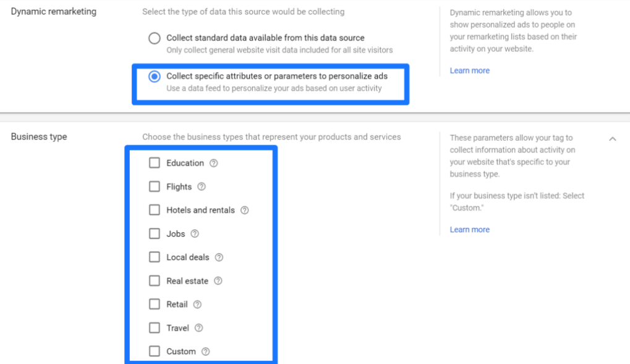Click help icon beside Flights
This screenshot has height=364, width=630.
click(x=202, y=187)
